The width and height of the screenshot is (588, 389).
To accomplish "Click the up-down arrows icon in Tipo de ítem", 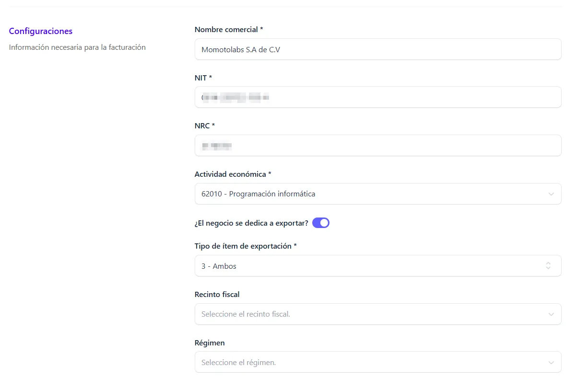I will (x=548, y=266).
